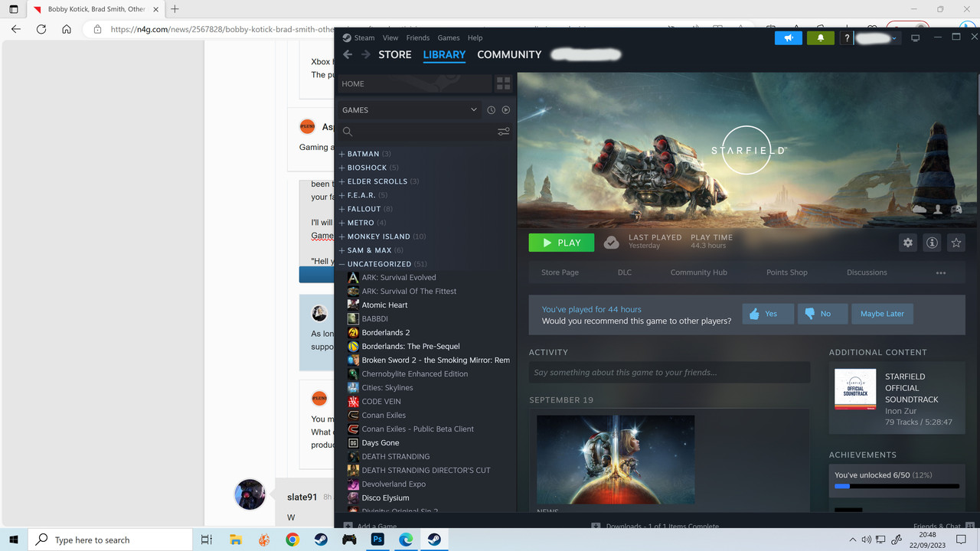Open the GAMES filter dropdown

coord(410,110)
